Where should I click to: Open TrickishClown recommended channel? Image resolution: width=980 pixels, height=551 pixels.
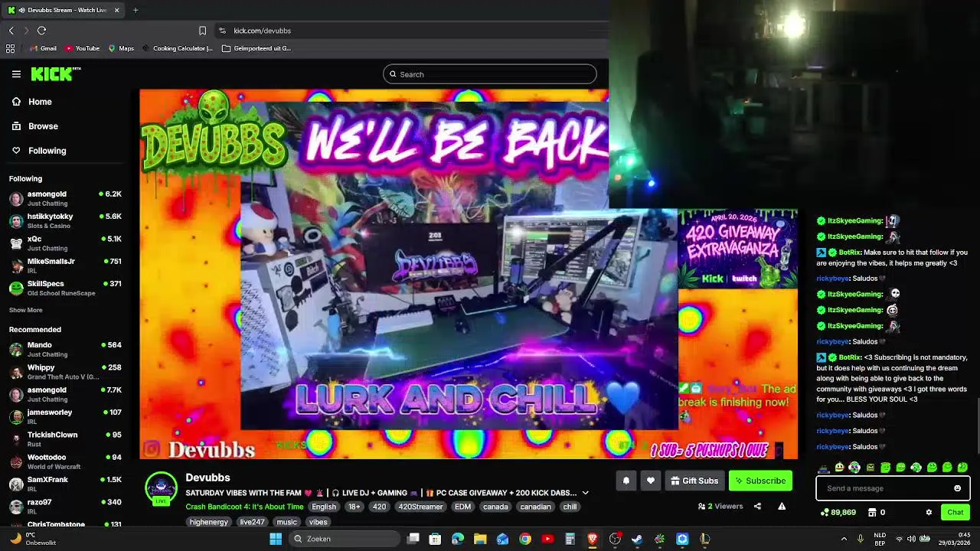coord(65,439)
